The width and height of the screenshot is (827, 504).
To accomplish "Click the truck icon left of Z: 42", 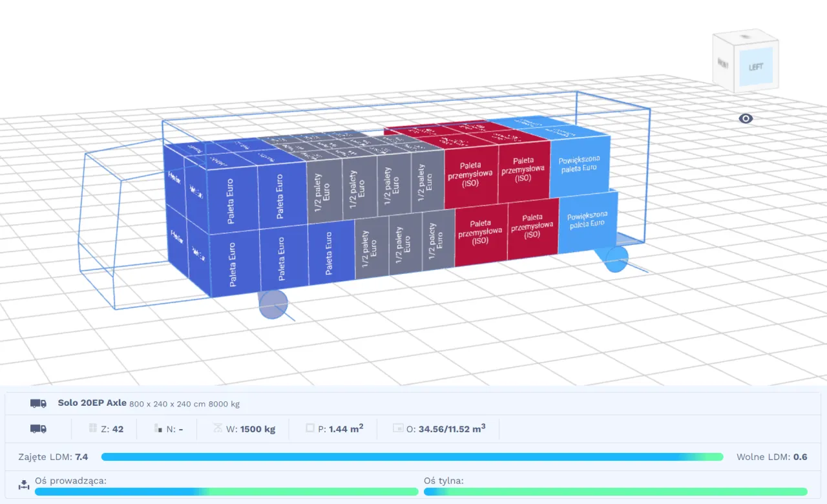I will click(38, 428).
